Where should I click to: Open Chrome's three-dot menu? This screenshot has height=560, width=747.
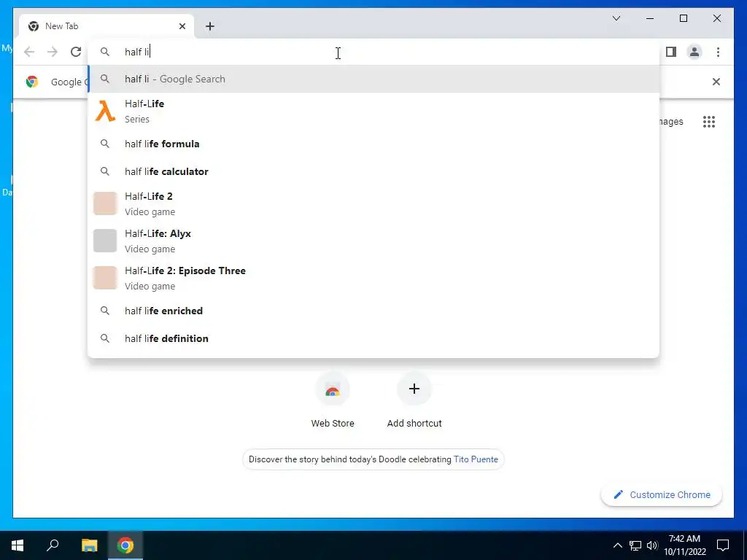pos(718,52)
